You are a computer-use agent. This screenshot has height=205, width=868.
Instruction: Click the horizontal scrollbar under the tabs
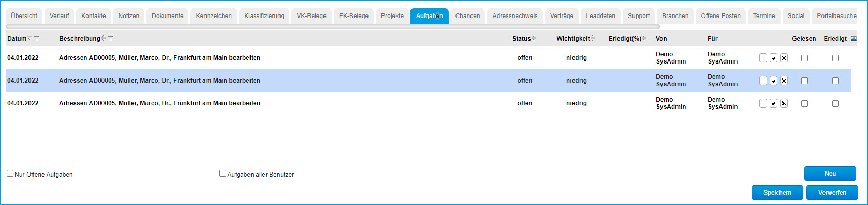pyautogui.click(x=333, y=26)
